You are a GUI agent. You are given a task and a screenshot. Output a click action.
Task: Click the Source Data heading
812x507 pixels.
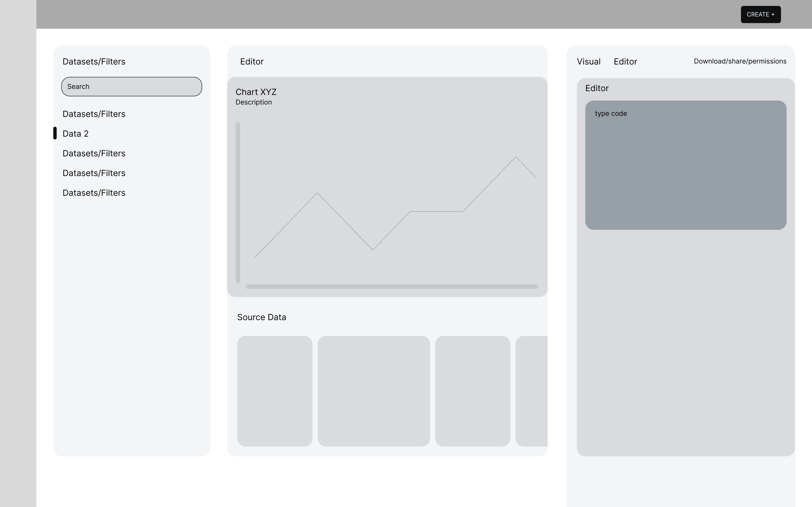261,317
